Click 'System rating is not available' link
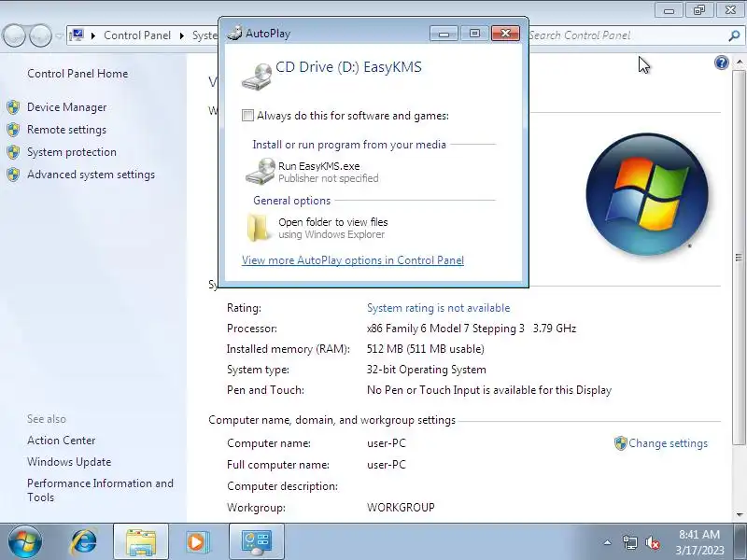The height and width of the screenshot is (560, 747). click(x=438, y=308)
